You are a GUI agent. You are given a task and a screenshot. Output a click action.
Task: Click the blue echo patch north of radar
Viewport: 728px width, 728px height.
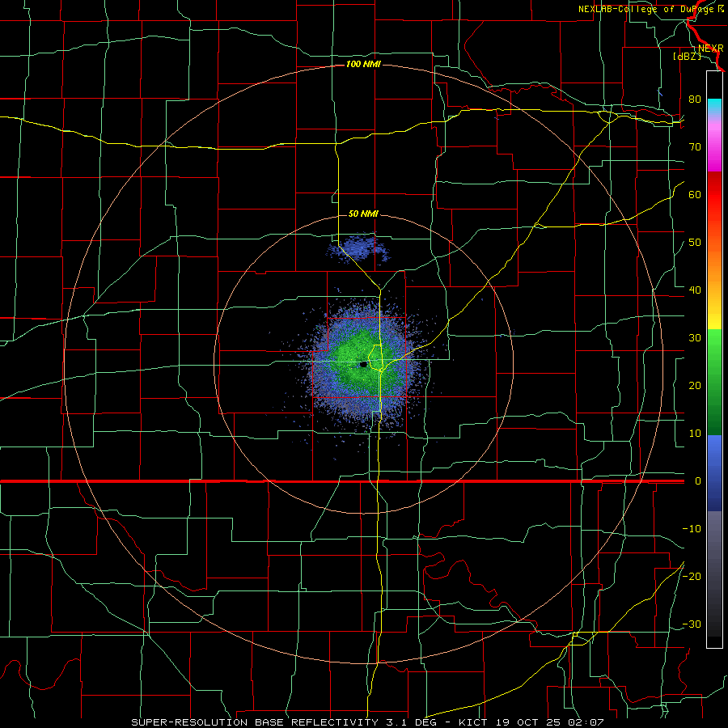click(358, 249)
